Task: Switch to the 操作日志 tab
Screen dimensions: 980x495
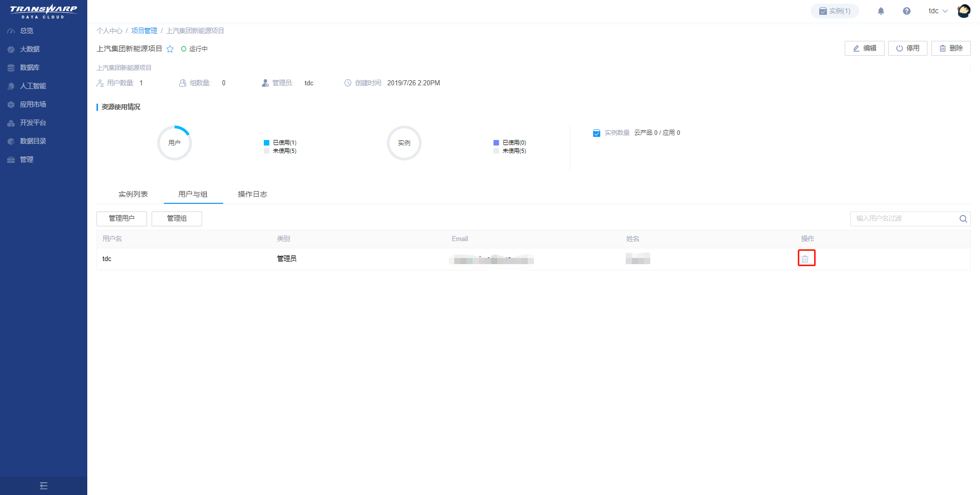Action: 252,194
